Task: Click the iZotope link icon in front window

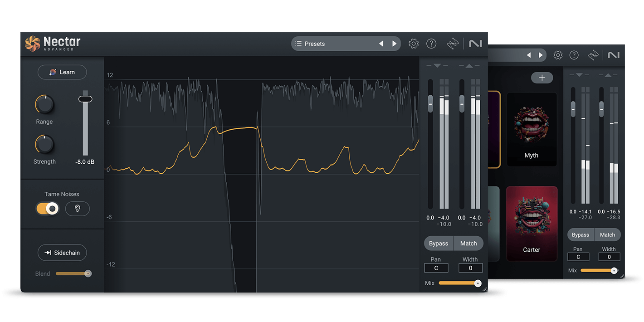Action: [x=453, y=44]
